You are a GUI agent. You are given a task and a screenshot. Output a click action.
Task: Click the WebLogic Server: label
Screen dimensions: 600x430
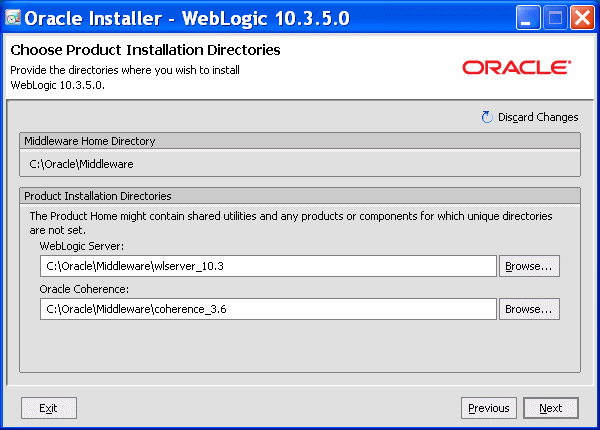82,246
